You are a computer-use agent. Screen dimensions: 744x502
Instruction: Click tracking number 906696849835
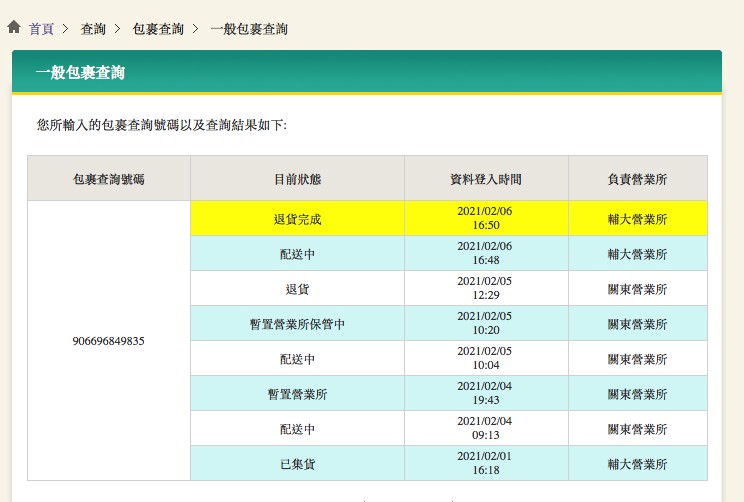[109, 341]
